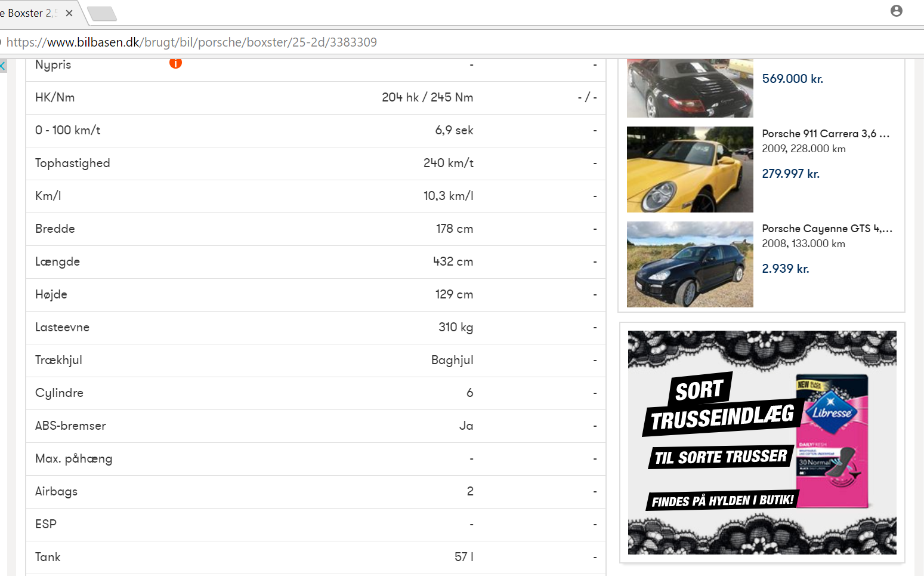This screenshot has width=924, height=576.
Task: Open the yellow Porsche 911 Carrera thumbnail
Action: click(690, 170)
